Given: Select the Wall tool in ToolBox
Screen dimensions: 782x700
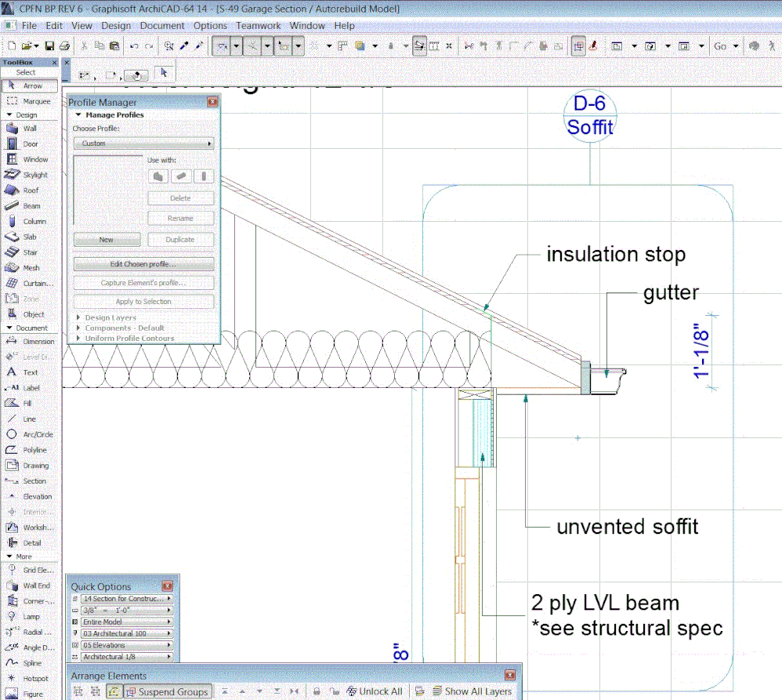Looking at the screenshot, I should [x=29, y=129].
